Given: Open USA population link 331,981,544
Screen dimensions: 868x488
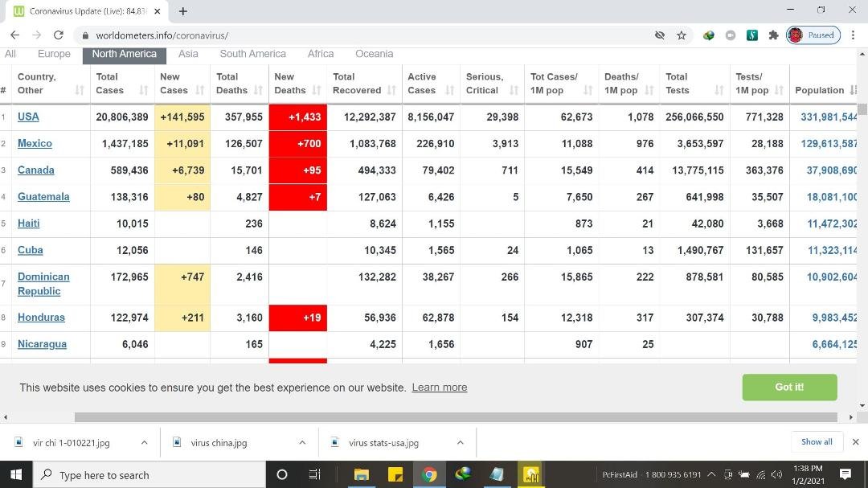Looking at the screenshot, I should [x=829, y=117].
